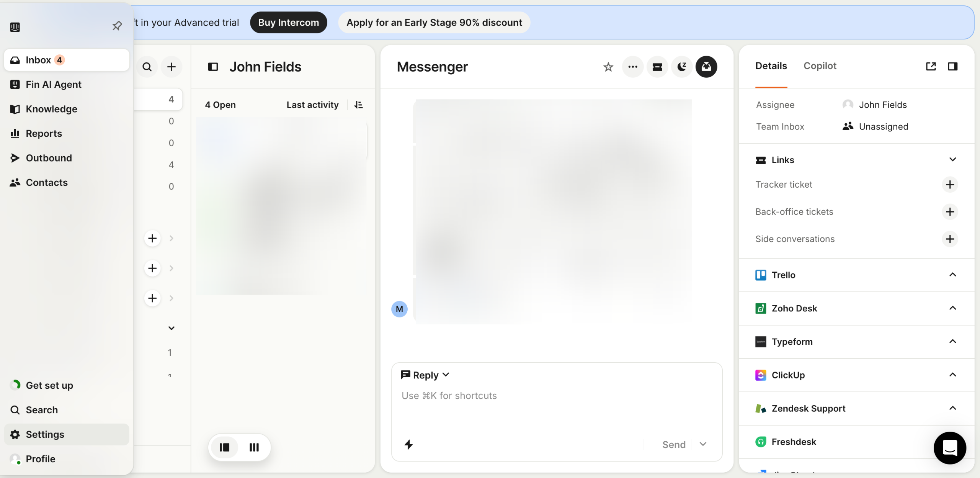Switch to the column layout view
Image resolution: width=980 pixels, height=478 pixels.
click(x=254, y=447)
